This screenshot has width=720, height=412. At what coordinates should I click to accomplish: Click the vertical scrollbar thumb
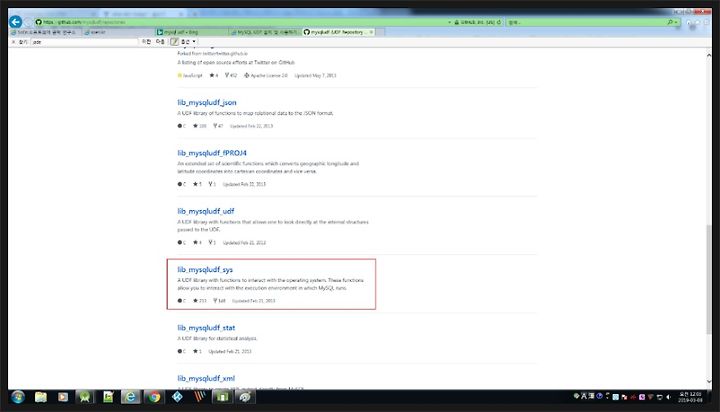pos(709,279)
